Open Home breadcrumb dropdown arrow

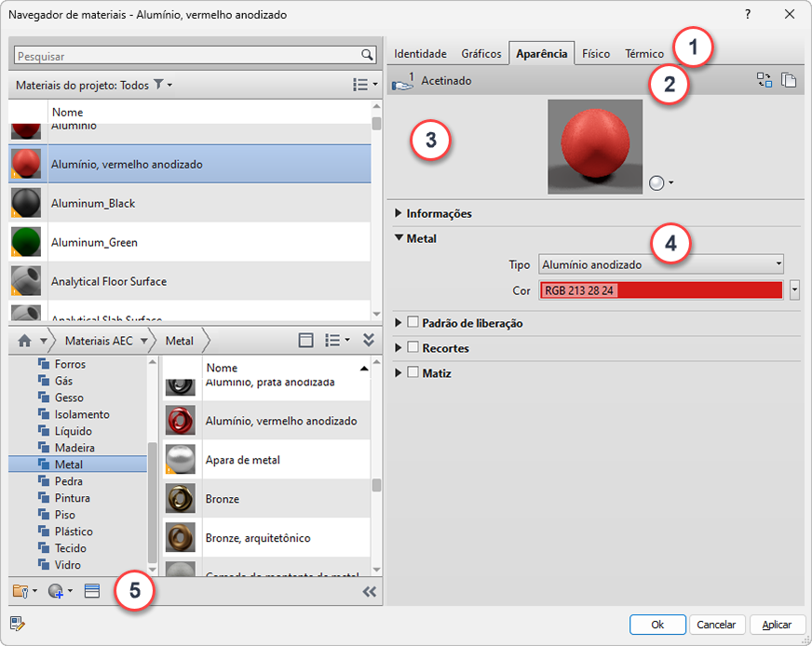point(44,341)
